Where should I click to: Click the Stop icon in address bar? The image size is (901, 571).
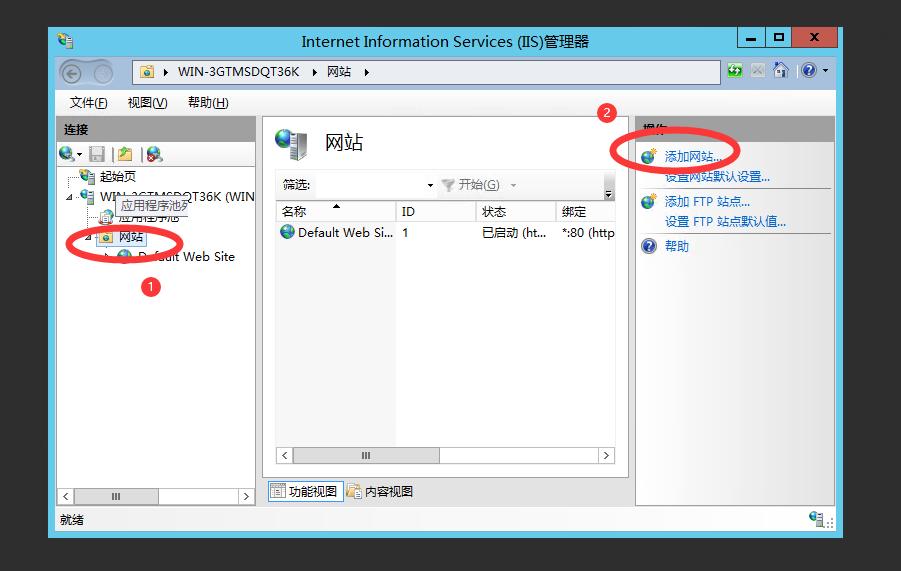click(758, 71)
